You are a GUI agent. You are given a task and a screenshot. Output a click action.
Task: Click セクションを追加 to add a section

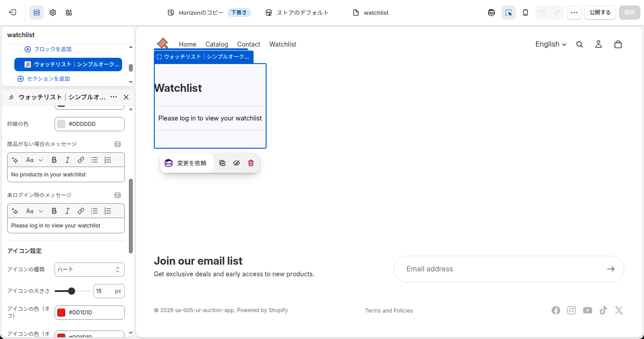[x=44, y=79]
